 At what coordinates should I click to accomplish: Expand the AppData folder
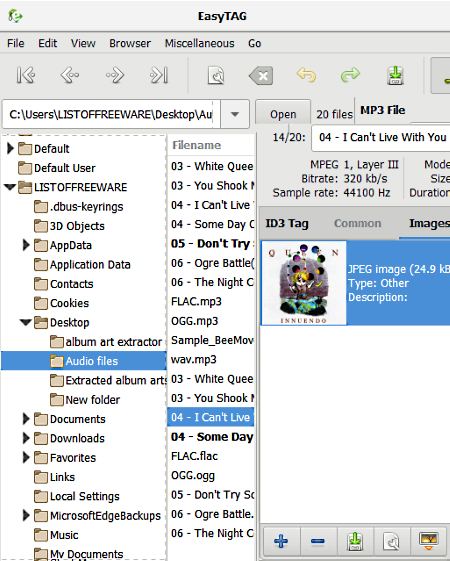pos(26,245)
